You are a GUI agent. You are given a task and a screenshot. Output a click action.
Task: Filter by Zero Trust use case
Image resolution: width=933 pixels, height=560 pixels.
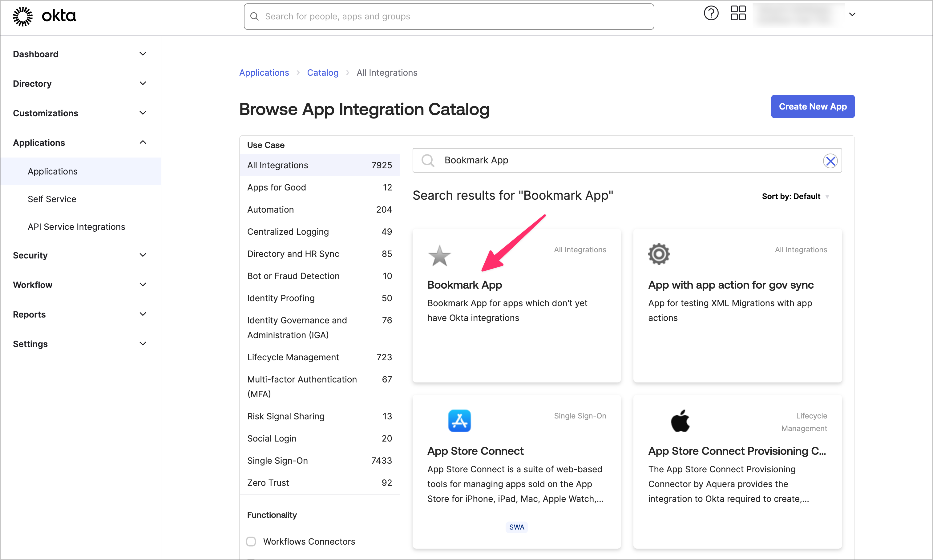[319, 483]
